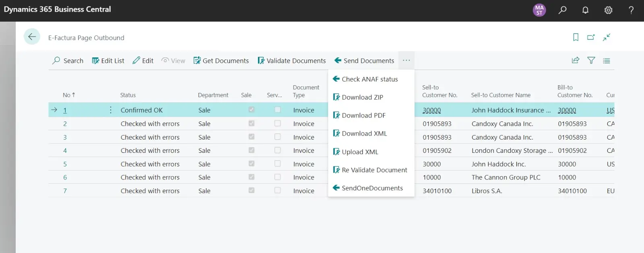The height and width of the screenshot is (253, 644).
Task: Choose SendOneDocuments from the menu
Action: (368, 188)
